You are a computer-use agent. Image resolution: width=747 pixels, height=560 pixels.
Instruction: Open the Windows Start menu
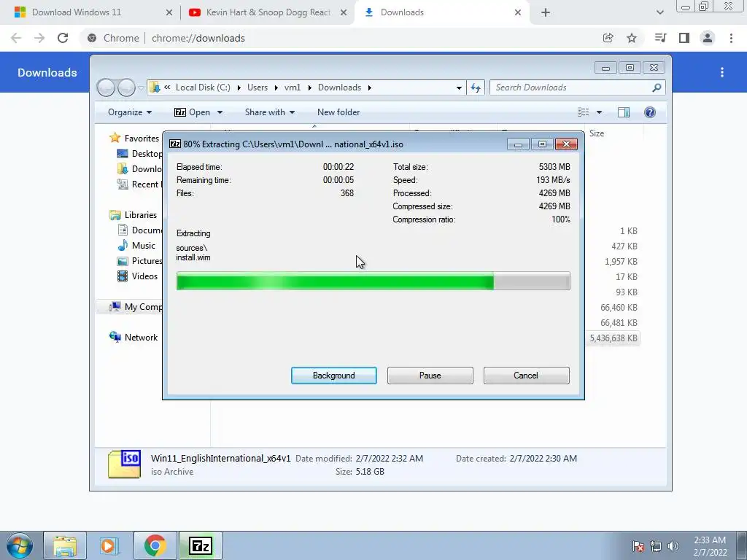(19, 545)
